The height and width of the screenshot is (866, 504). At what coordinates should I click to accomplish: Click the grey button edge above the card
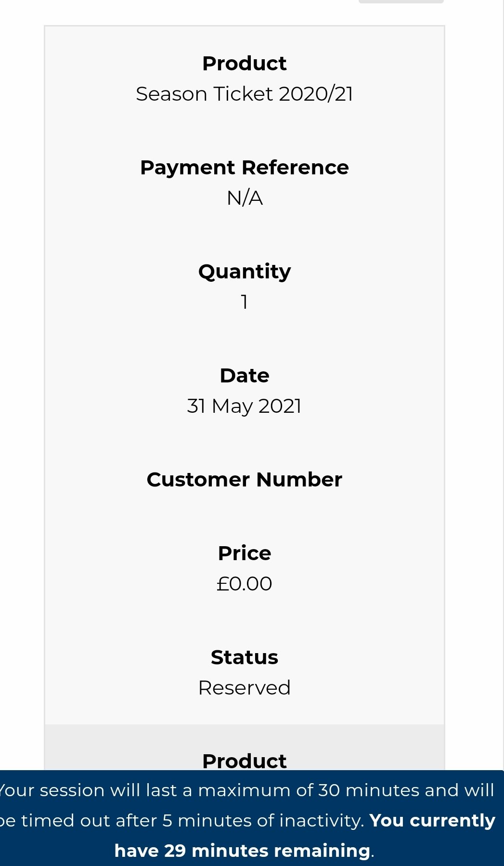click(401, 1)
